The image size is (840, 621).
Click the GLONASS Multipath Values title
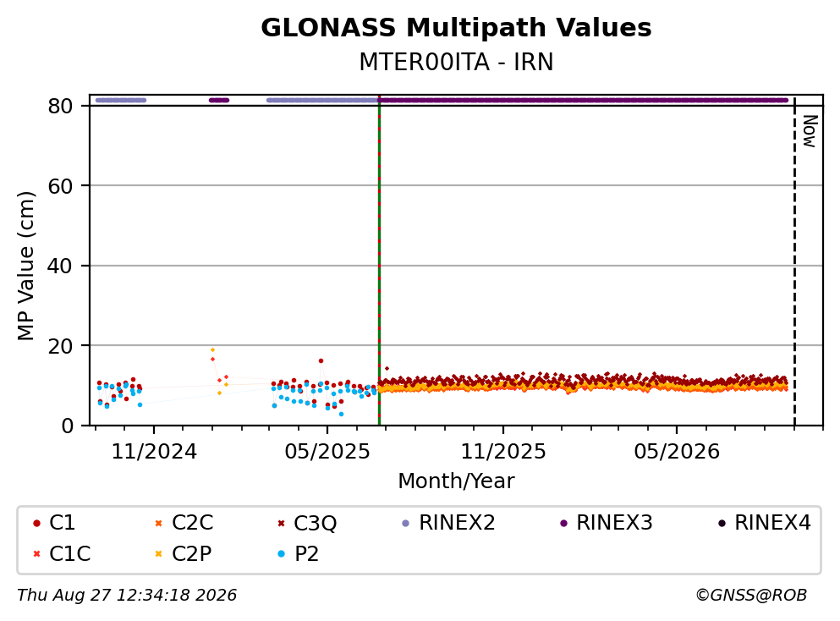tap(456, 27)
